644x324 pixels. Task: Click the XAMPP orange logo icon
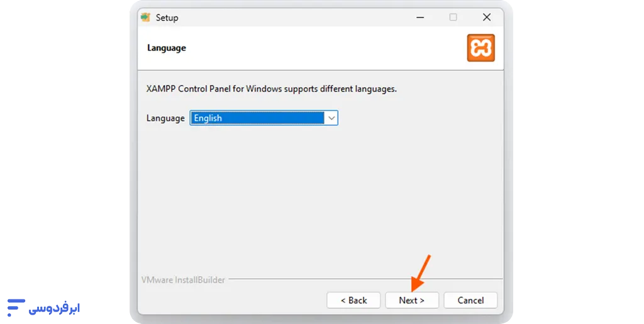point(481,48)
